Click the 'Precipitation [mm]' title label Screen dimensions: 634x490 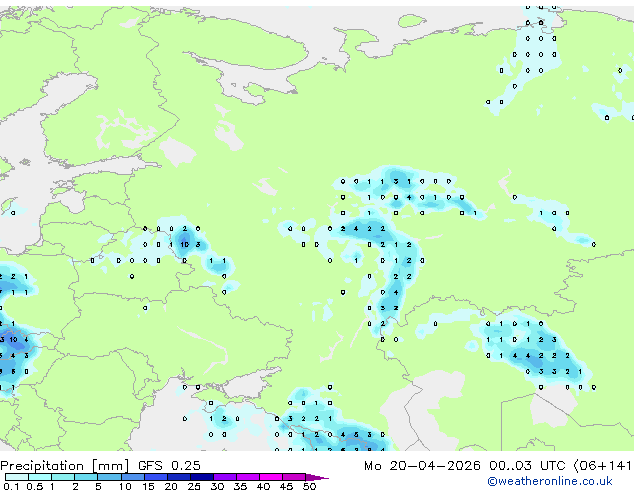[65, 466]
